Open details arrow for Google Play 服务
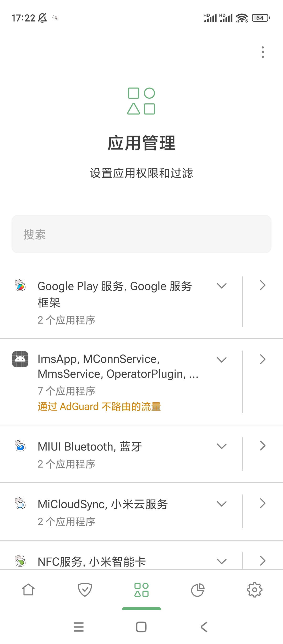 point(263,285)
